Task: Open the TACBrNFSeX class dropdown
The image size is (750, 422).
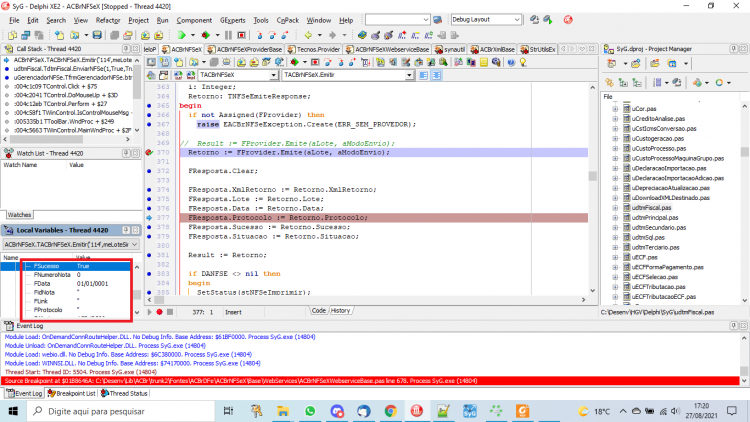Action: 274,75
